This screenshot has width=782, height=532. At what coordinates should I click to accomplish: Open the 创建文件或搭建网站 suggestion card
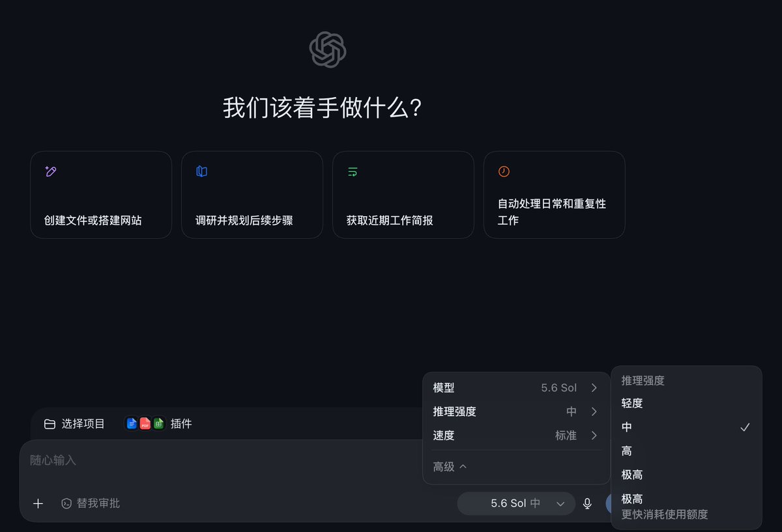tap(101, 195)
